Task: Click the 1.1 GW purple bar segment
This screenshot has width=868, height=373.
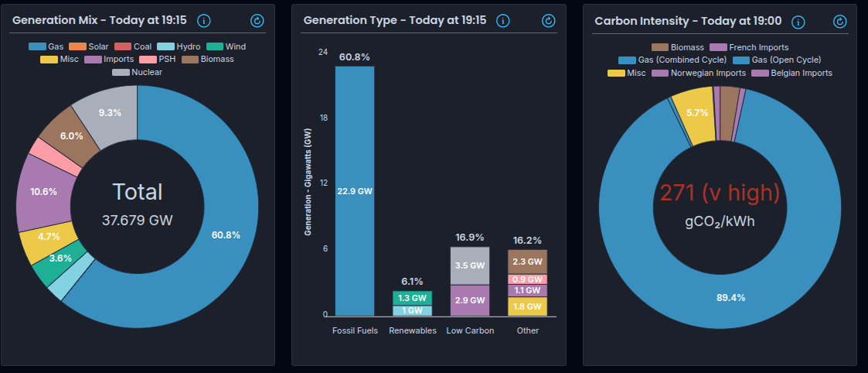Action: coord(528,290)
